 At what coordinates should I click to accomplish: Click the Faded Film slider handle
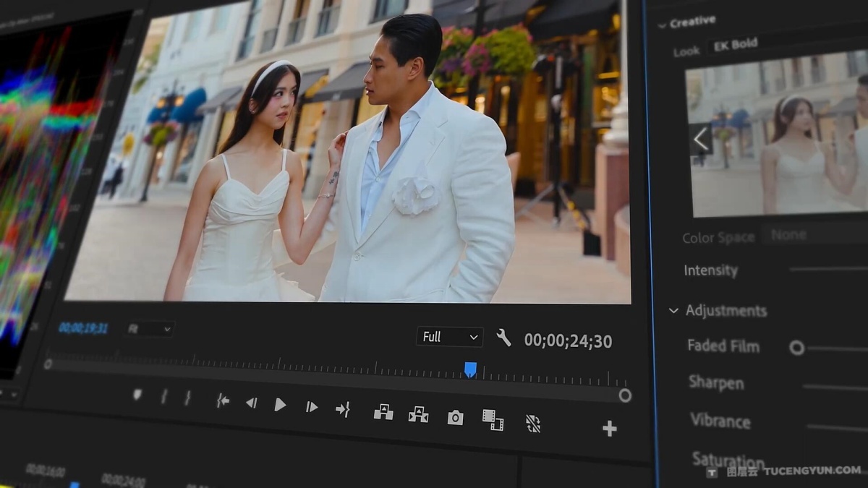click(796, 348)
